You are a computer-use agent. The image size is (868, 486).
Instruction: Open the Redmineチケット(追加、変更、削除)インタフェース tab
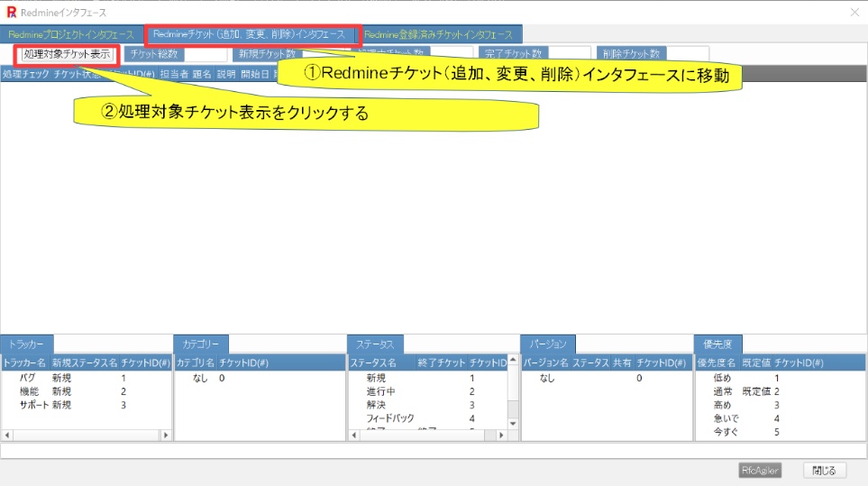(249, 34)
